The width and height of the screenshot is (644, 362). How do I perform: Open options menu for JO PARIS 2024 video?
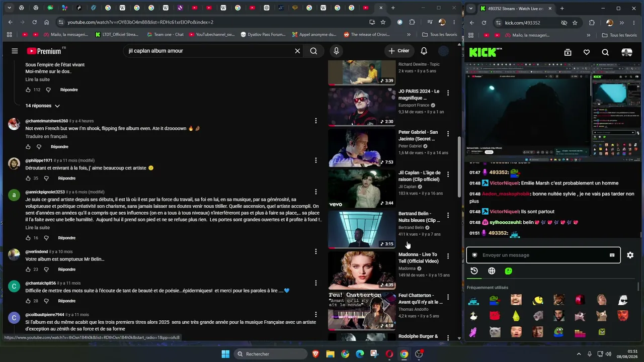(448, 93)
